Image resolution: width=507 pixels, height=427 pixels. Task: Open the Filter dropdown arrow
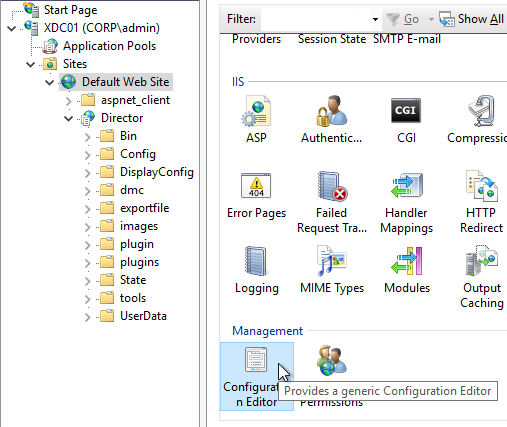(375, 19)
